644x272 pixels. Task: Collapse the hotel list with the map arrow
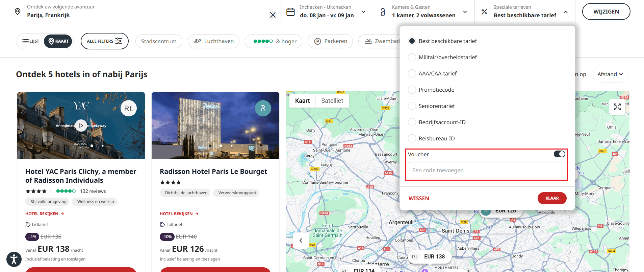pyautogui.click(x=301, y=241)
